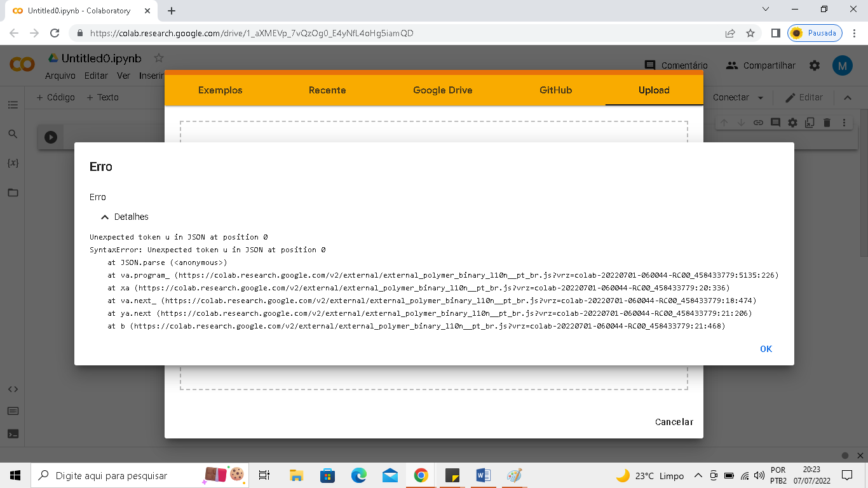Open cell editor settings gear
868x488 pixels.
792,123
